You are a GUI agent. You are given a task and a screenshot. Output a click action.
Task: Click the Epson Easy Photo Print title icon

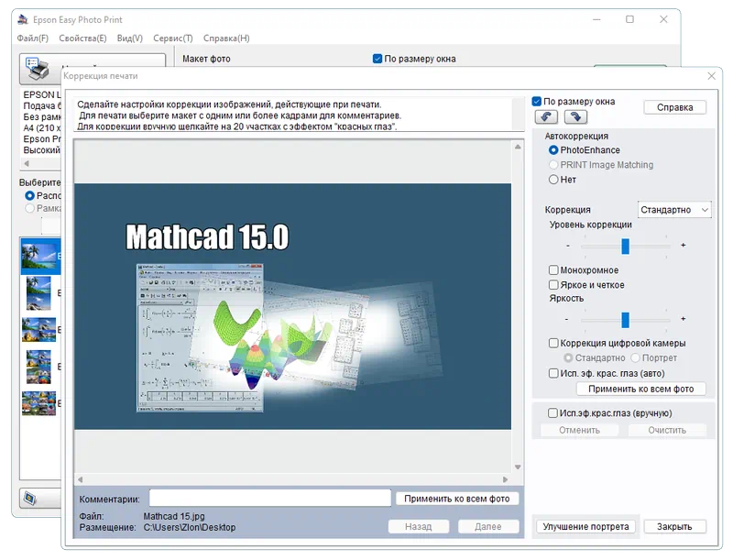(x=23, y=19)
